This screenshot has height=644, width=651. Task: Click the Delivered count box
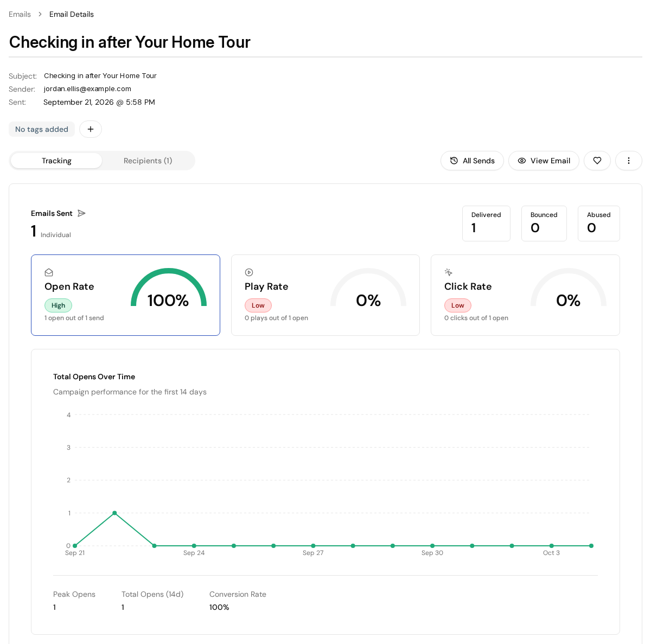pos(486,224)
